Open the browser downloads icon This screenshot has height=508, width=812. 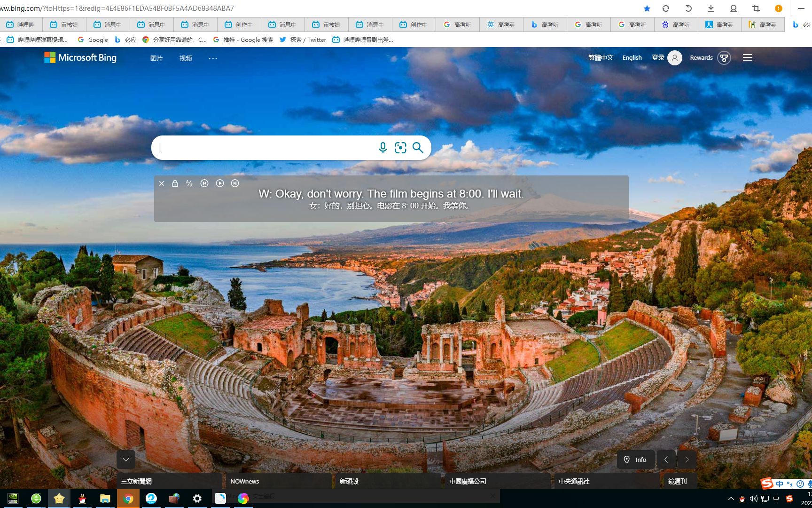[x=711, y=8]
